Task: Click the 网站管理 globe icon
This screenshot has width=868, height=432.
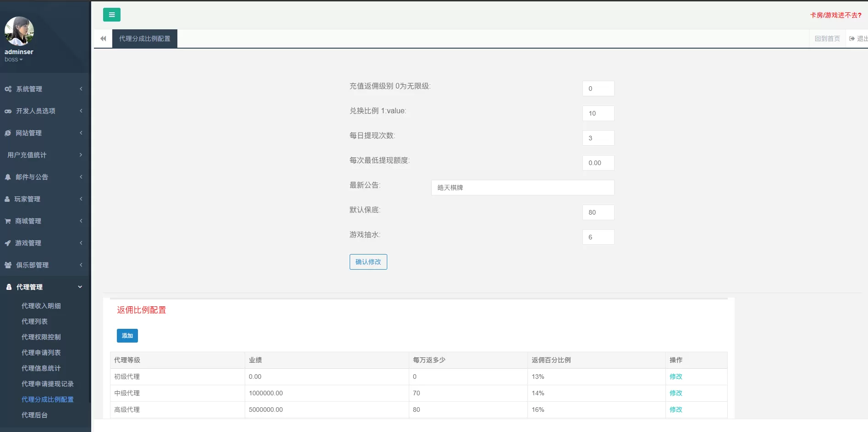Action: point(8,133)
